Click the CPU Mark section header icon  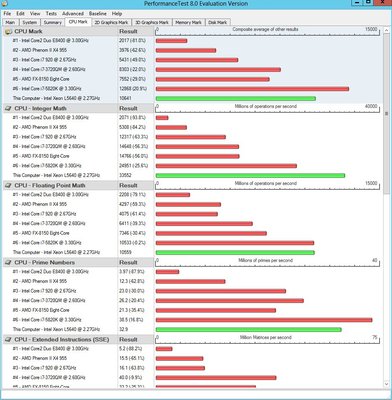tap(8, 31)
